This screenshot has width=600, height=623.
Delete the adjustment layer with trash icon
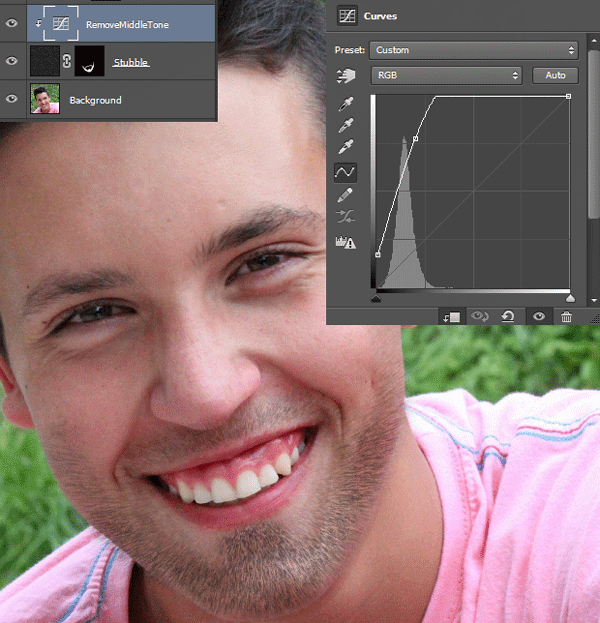pos(567,316)
